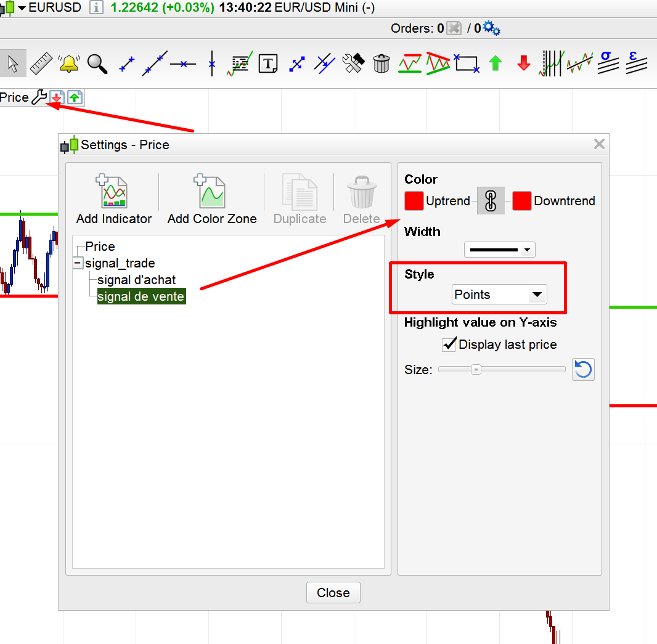This screenshot has width=657, height=644.
Task: Click the alert bell icon
Action: tap(69, 63)
